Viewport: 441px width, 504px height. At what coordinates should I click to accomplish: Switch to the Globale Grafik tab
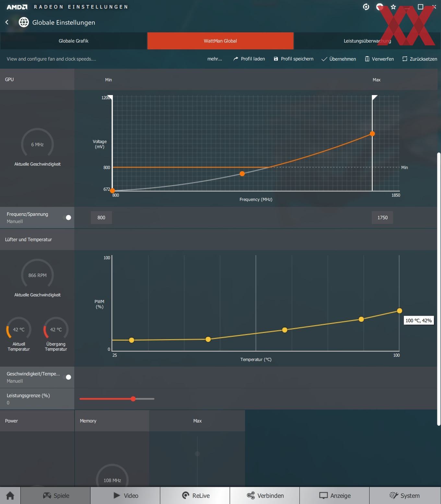(74, 41)
